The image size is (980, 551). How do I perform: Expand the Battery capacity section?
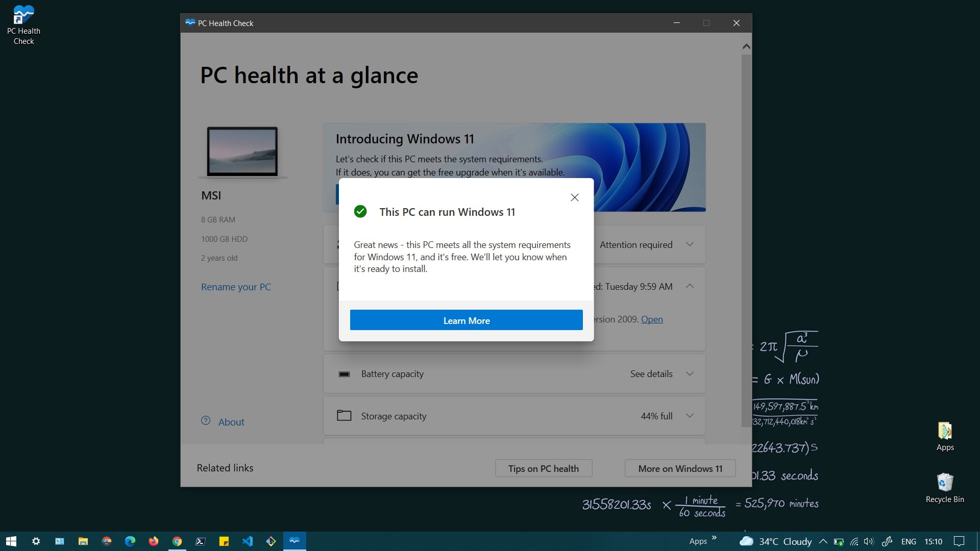[690, 373]
